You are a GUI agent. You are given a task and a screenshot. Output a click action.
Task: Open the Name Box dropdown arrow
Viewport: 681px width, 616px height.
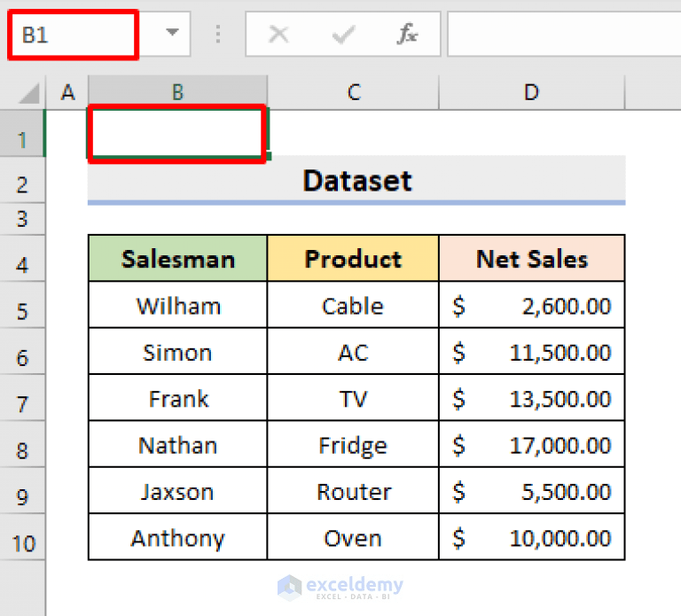point(172,33)
